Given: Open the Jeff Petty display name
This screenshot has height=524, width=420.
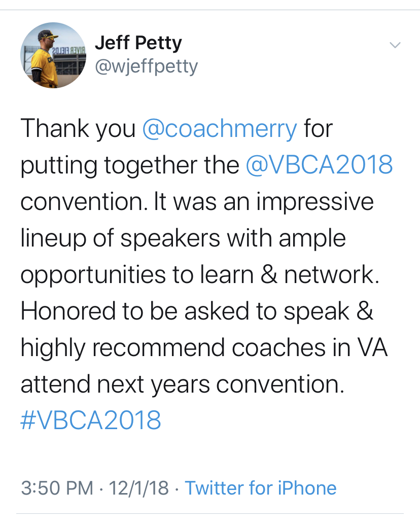Looking at the screenshot, I should [138, 43].
